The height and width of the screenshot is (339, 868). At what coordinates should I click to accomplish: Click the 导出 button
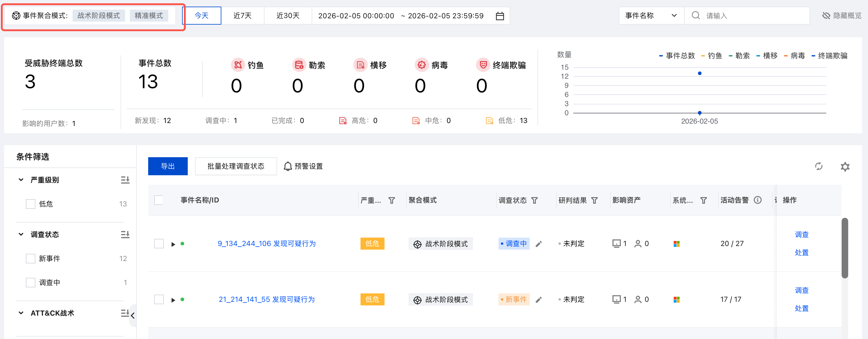167,166
